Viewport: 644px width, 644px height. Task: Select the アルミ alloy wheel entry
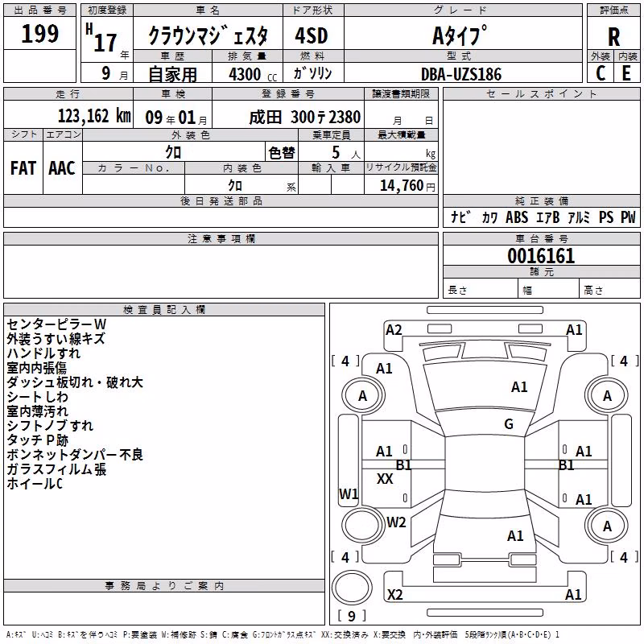pyautogui.click(x=579, y=217)
